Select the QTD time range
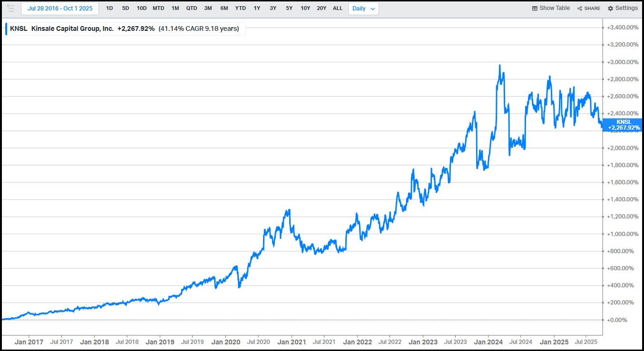This screenshot has height=351, width=644. [x=192, y=9]
